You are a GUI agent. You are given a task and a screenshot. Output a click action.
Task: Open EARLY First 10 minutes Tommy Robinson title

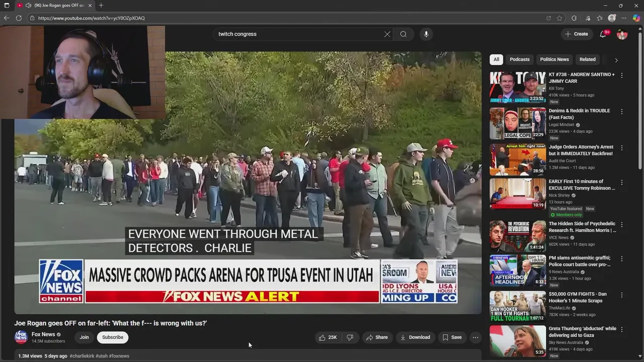coord(582,185)
